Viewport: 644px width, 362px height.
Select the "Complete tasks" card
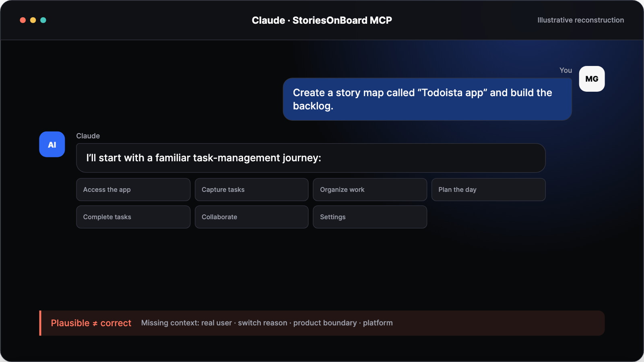click(x=133, y=217)
